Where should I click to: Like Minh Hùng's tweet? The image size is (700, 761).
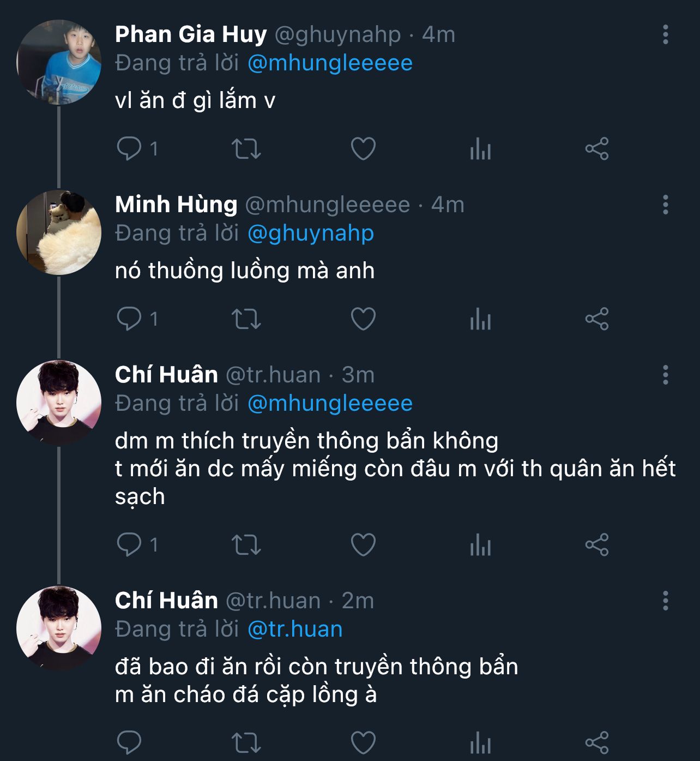pyautogui.click(x=363, y=319)
